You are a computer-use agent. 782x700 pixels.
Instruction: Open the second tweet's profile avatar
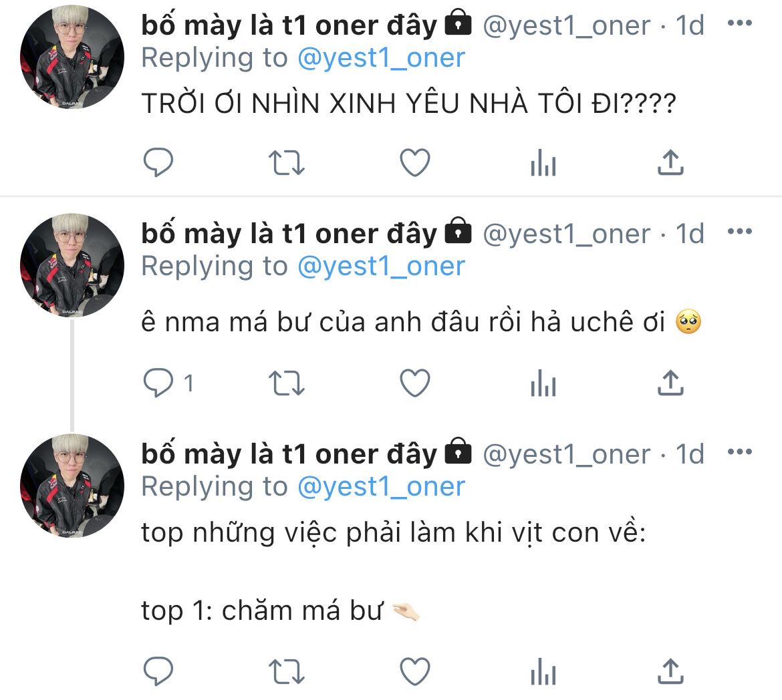pyautogui.click(x=72, y=265)
